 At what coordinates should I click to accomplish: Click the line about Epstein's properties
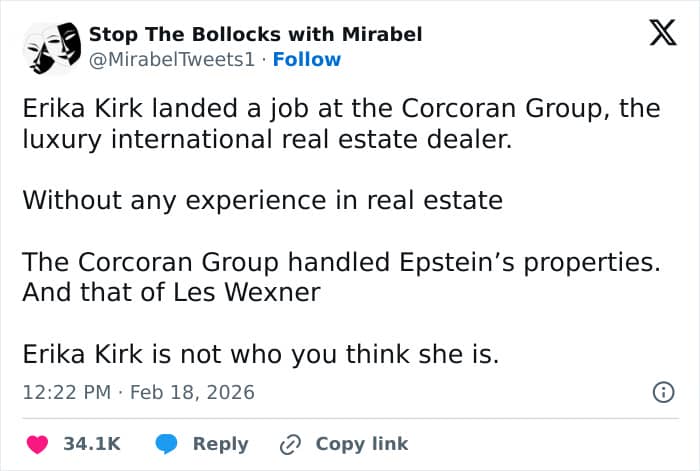click(342, 263)
